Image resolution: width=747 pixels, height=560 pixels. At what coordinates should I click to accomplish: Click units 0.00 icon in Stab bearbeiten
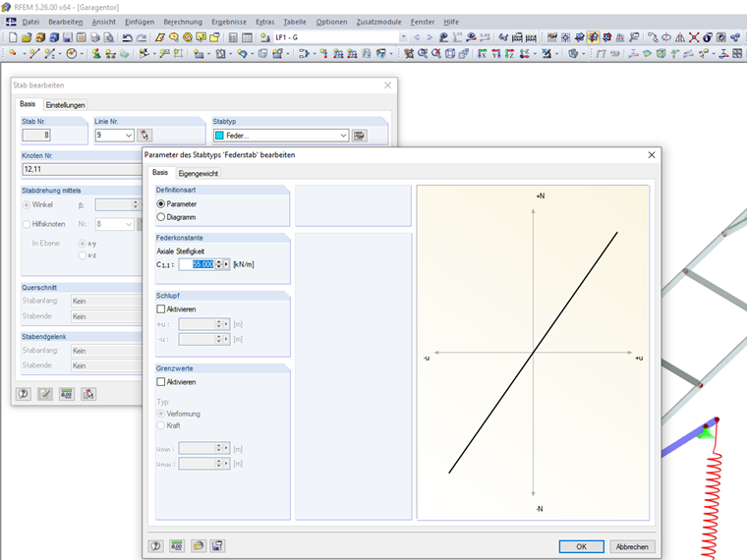pos(67,394)
